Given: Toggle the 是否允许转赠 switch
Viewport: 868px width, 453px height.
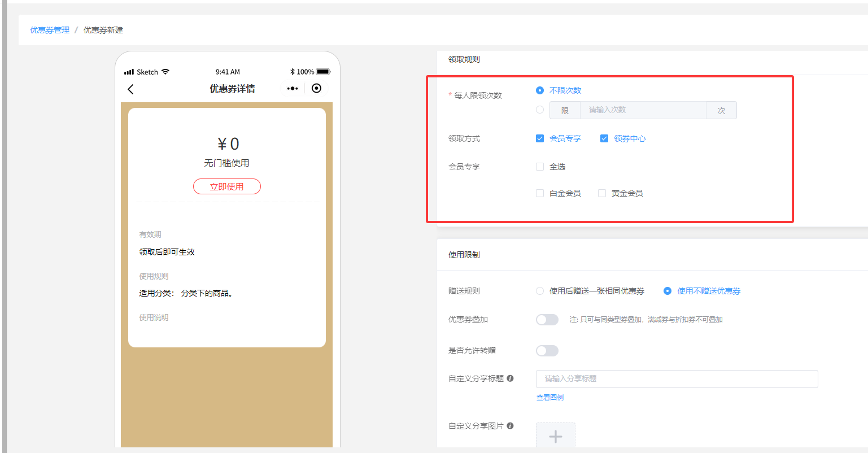Looking at the screenshot, I should click(x=547, y=351).
